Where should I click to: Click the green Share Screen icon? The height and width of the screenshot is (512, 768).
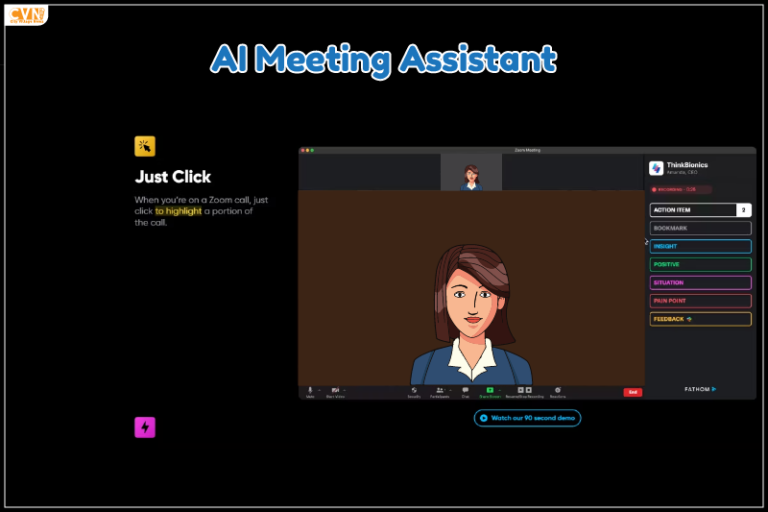[490, 390]
